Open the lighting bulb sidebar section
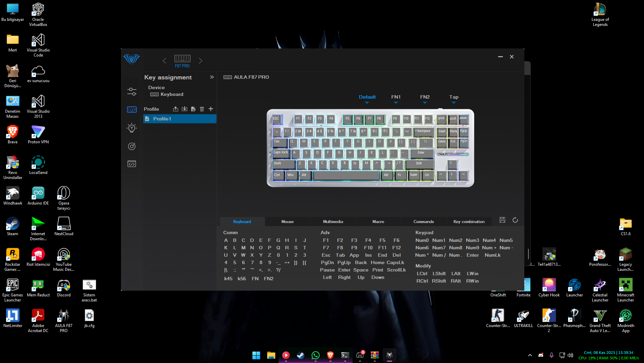The image size is (644, 363). [x=132, y=128]
